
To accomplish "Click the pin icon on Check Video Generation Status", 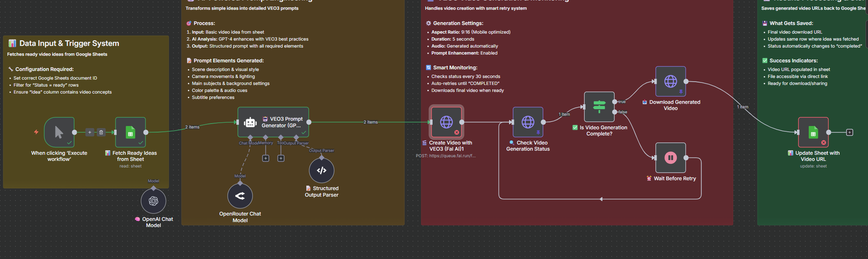I will (x=538, y=132).
